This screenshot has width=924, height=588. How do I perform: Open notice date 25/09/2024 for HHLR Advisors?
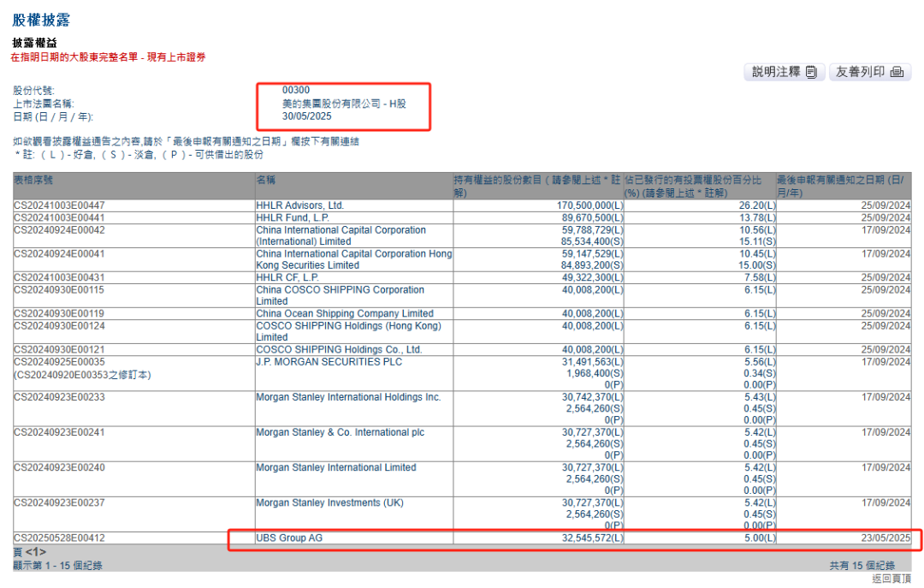[885, 205]
